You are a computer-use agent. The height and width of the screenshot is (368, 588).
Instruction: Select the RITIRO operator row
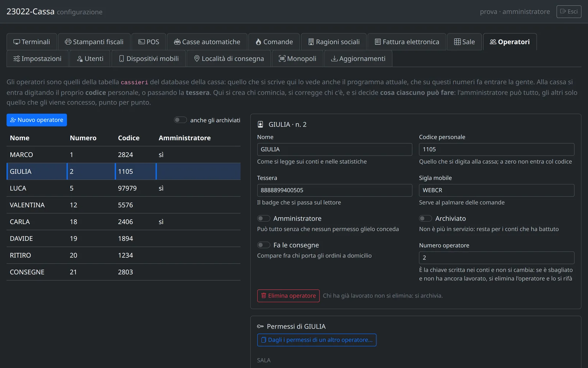(123, 255)
